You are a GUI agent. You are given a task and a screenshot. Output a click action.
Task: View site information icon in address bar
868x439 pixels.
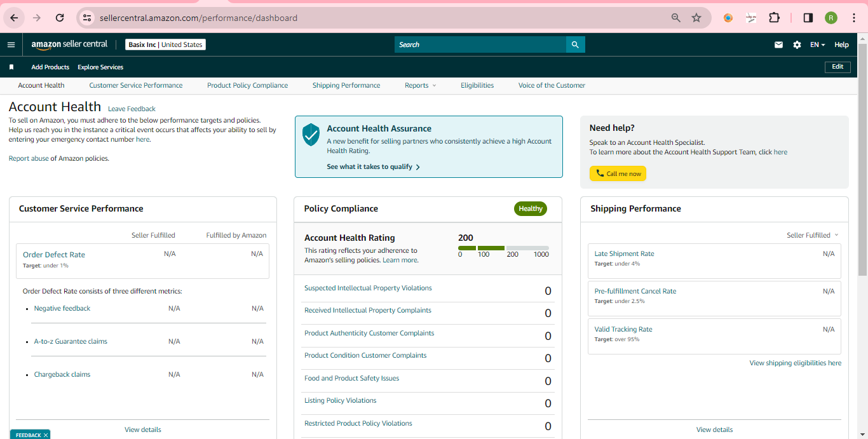click(87, 18)
